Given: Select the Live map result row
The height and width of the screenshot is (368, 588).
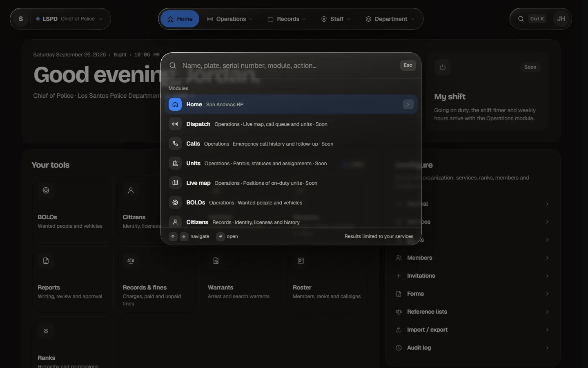Looking at the screenshot, I should (291, 183).
